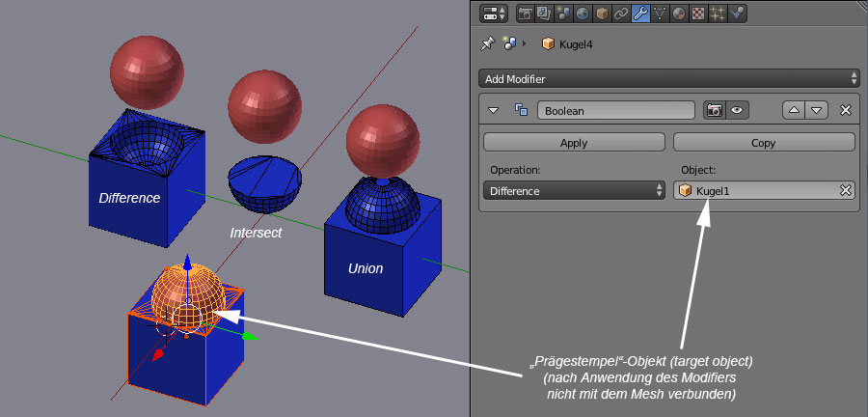The image size is (868, 417).
Task: Toggle Boolean modifier viewport eye visibility
Action: point(737,111)
